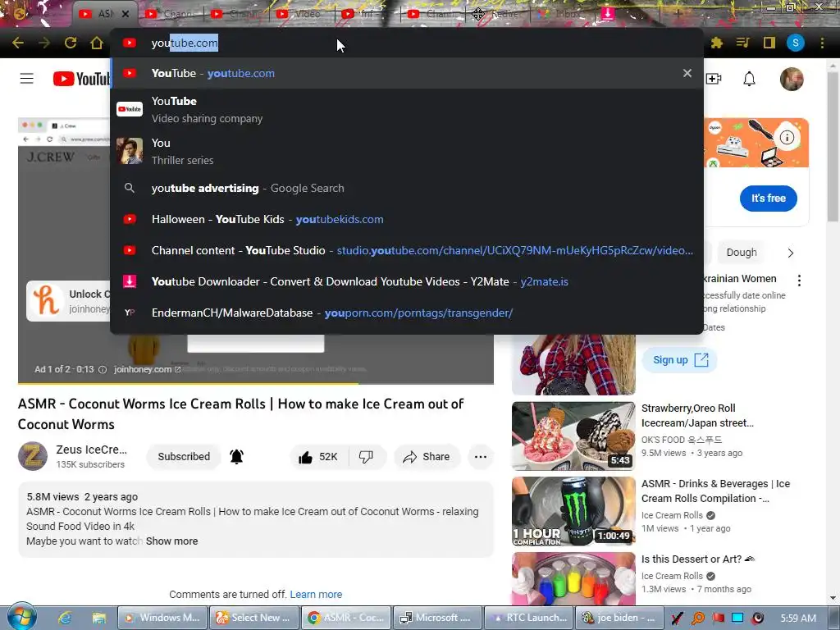Open a new browser tab with plus
The width and height of the screenshot is (840, 630).
(677, 14)
